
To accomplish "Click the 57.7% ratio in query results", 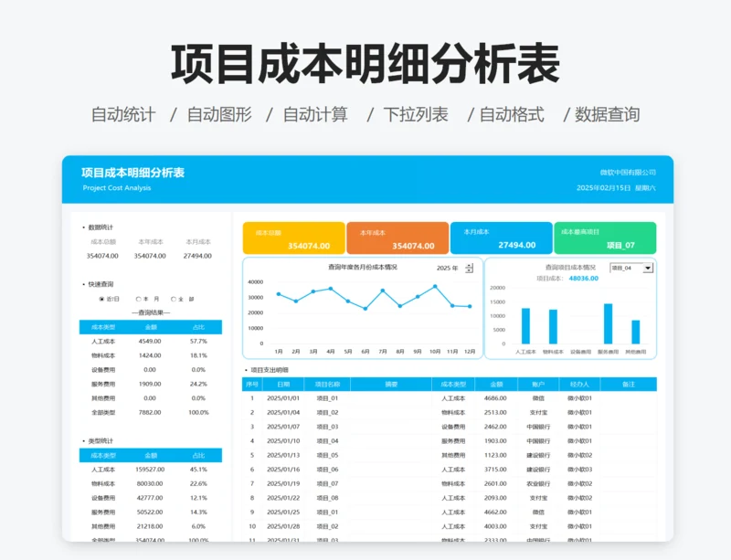I will click(198, 342).
